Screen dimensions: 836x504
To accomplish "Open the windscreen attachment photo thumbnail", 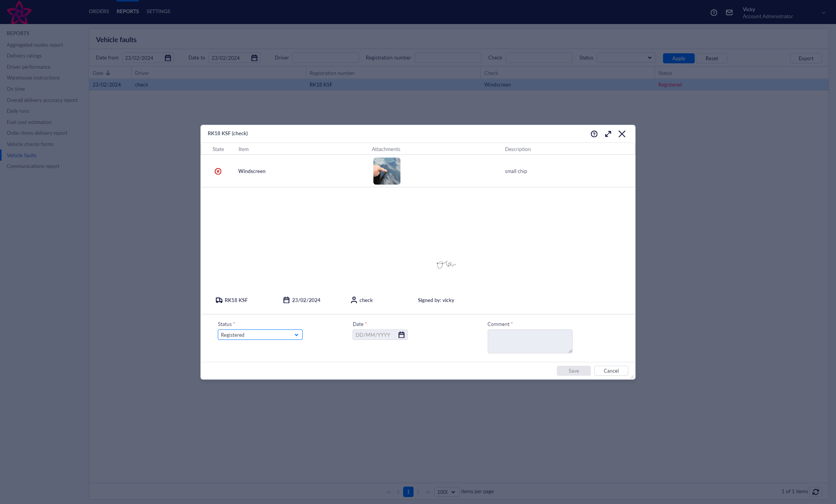I will point(387,171).
